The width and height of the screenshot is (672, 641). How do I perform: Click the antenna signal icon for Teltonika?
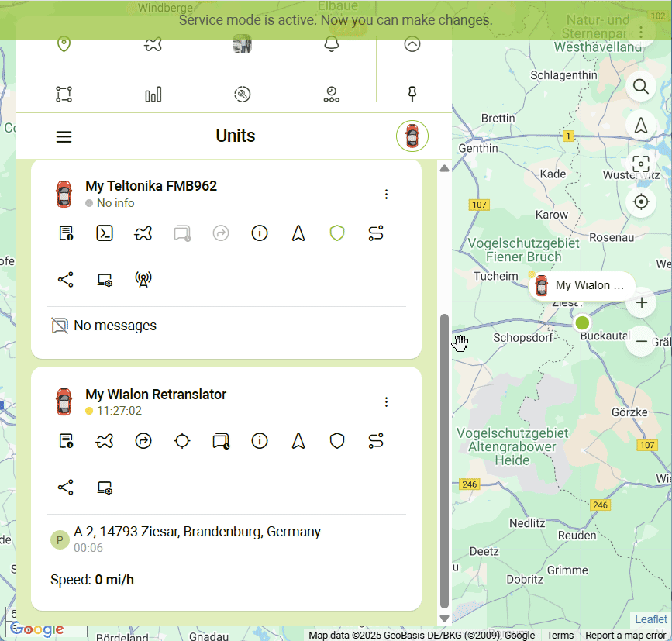143,280
